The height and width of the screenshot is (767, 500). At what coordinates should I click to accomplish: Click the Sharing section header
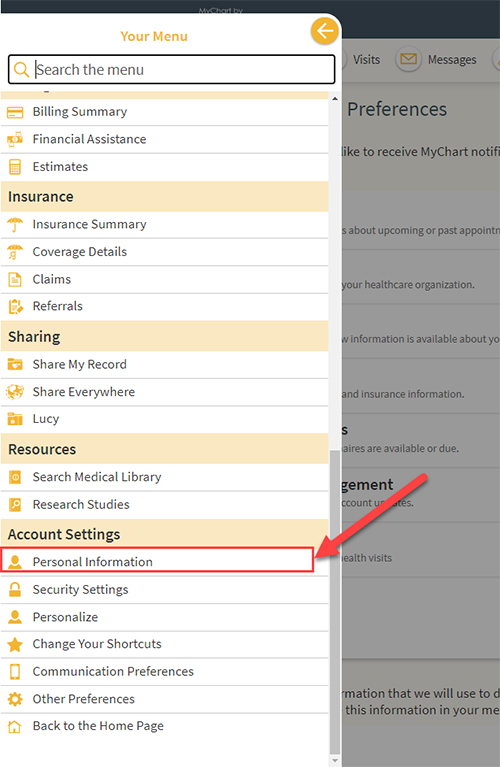click(x=164, y=337)
